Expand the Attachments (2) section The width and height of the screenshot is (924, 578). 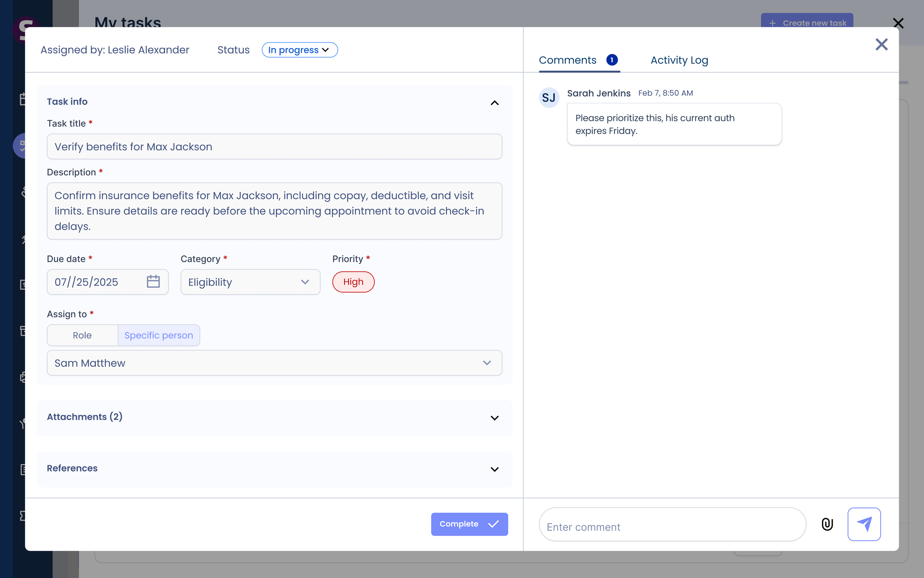click(x=494, y=418)
